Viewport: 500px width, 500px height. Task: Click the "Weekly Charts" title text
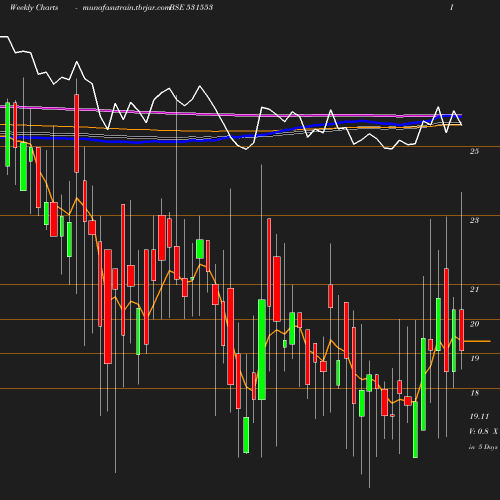pyautogui.click(x=34, y=7)
